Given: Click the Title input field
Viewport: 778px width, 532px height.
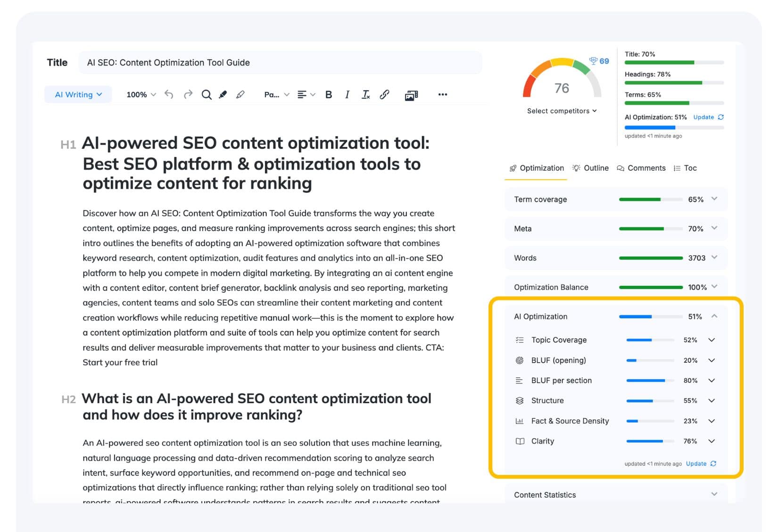Looking at the screenshot, I should click(280, 63).
